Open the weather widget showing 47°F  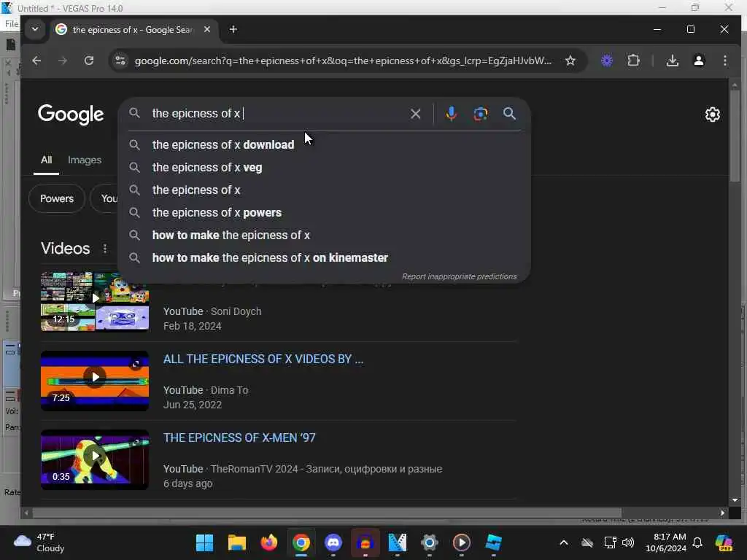[x=39, y=542]
